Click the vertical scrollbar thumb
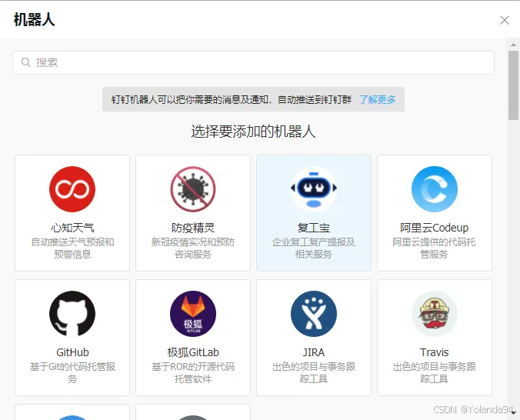Screen dimensions: 520x420 (513, 85)
